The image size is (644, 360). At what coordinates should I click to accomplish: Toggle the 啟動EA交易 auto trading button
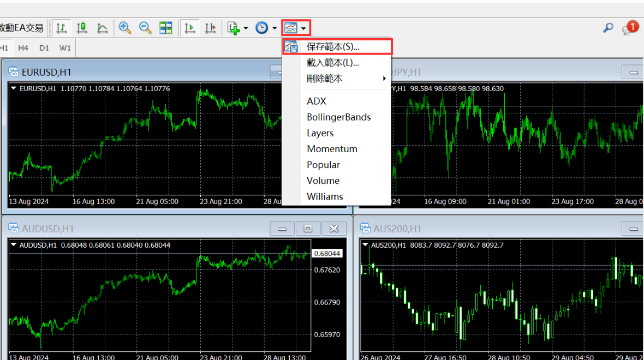point(22,28)
